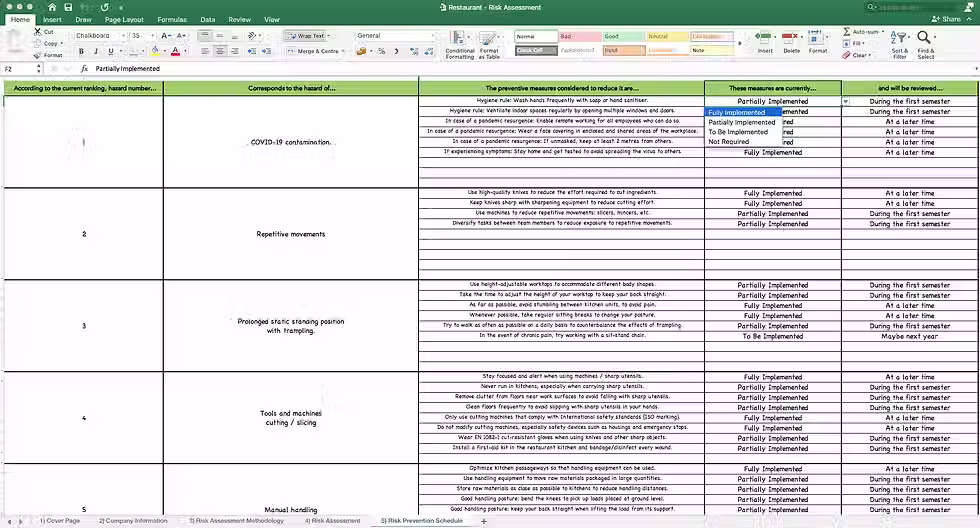Viewport: 980px width, 528px height.
Task: Open the Data ribbon tab
Action: click(208, 19)
